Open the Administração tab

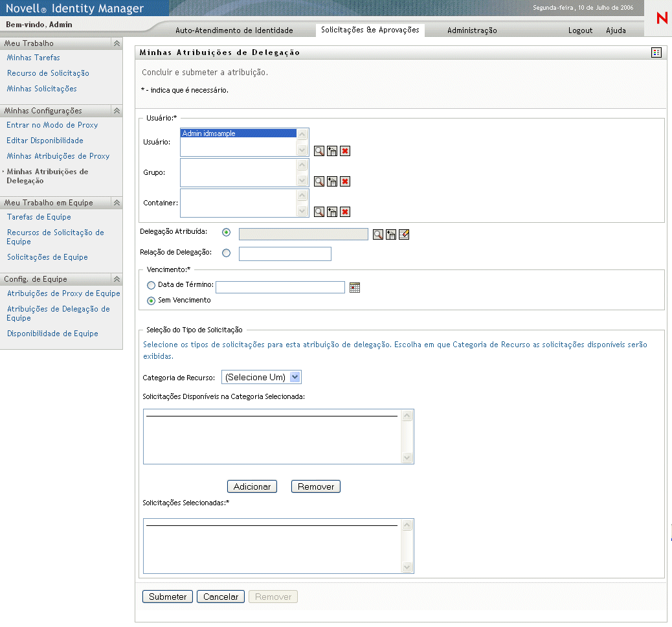point(473,30)
